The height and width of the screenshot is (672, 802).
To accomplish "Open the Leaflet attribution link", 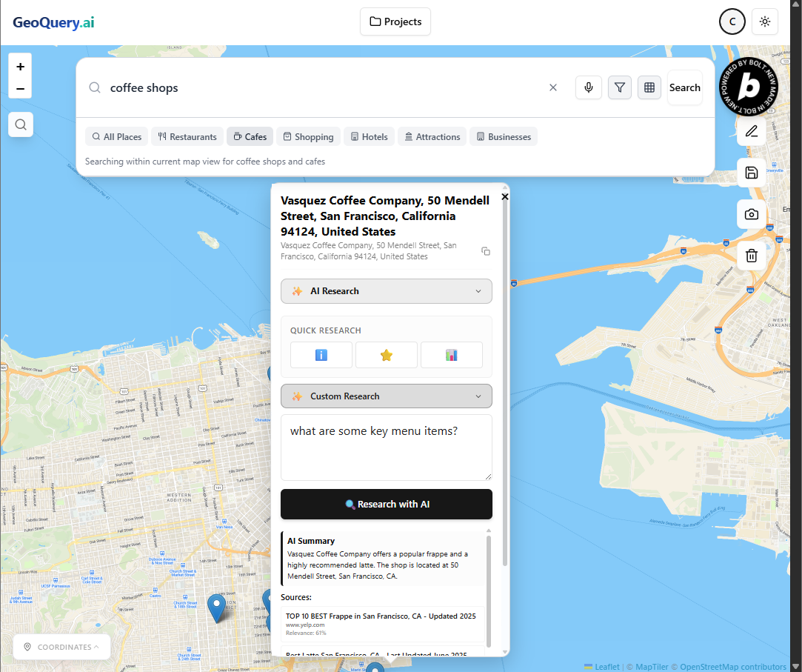I will tap(601, 666).
